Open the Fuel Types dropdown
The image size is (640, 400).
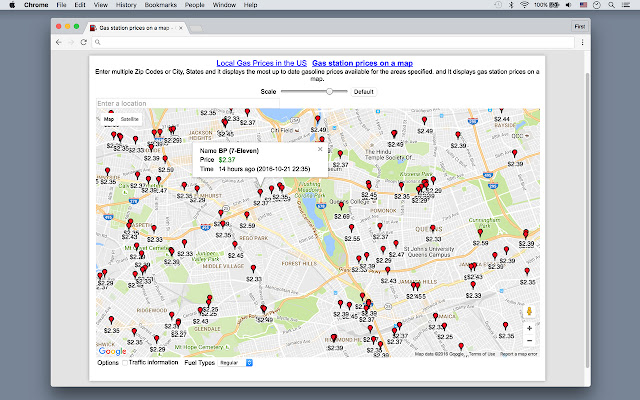pyautogui.click(x=236, y=362)
